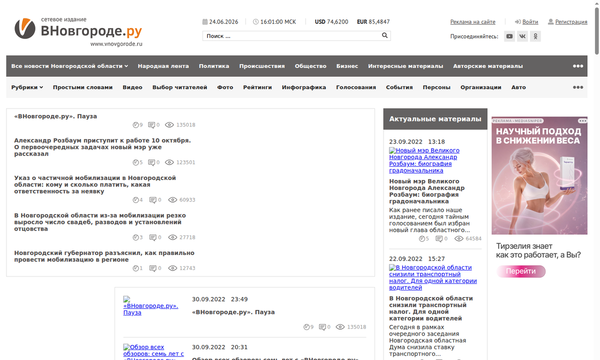Open the Odnoklassniki social icon
This screenshot has height=360, width=600.
click(535, 36)
